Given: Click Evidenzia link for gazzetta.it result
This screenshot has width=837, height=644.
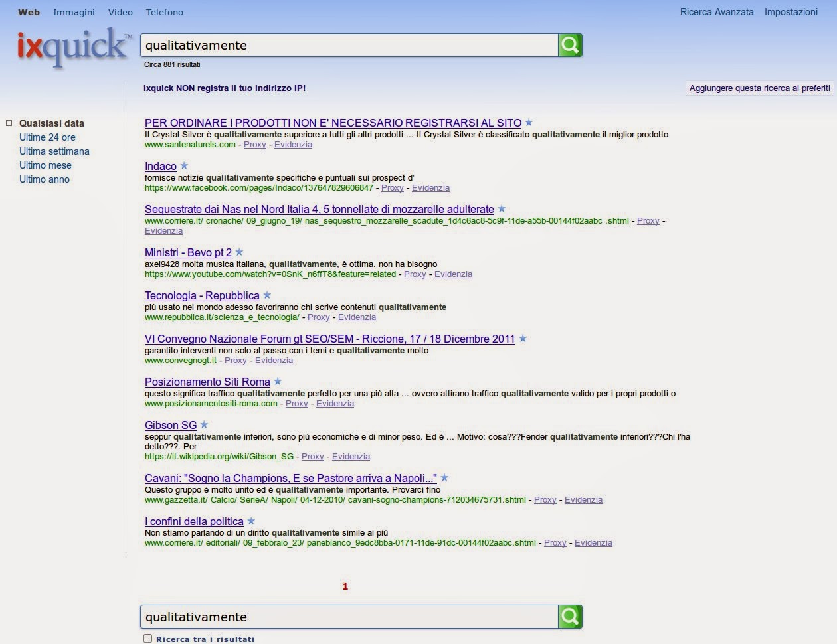Looking at the screenshot, I should click(583, 500).
